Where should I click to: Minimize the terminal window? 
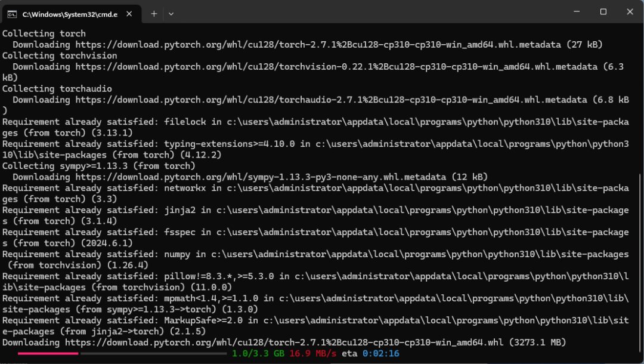(x=577, y=11)
